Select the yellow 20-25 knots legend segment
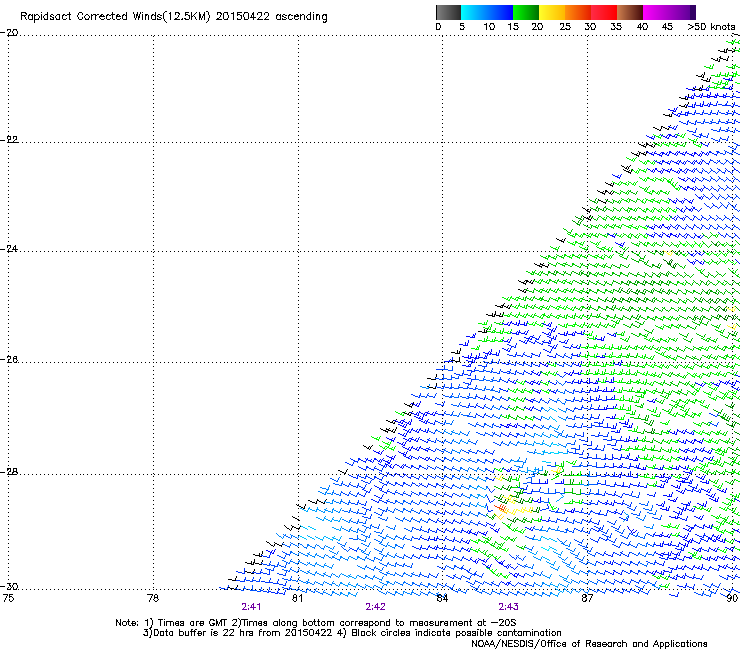 [x=552, y=12]
